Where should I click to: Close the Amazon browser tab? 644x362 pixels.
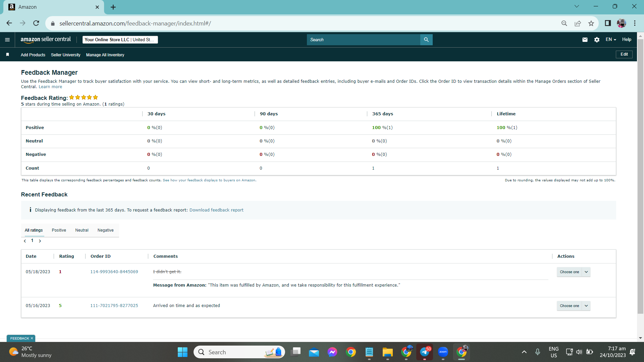pyautogui.click(x=97, y=7)
